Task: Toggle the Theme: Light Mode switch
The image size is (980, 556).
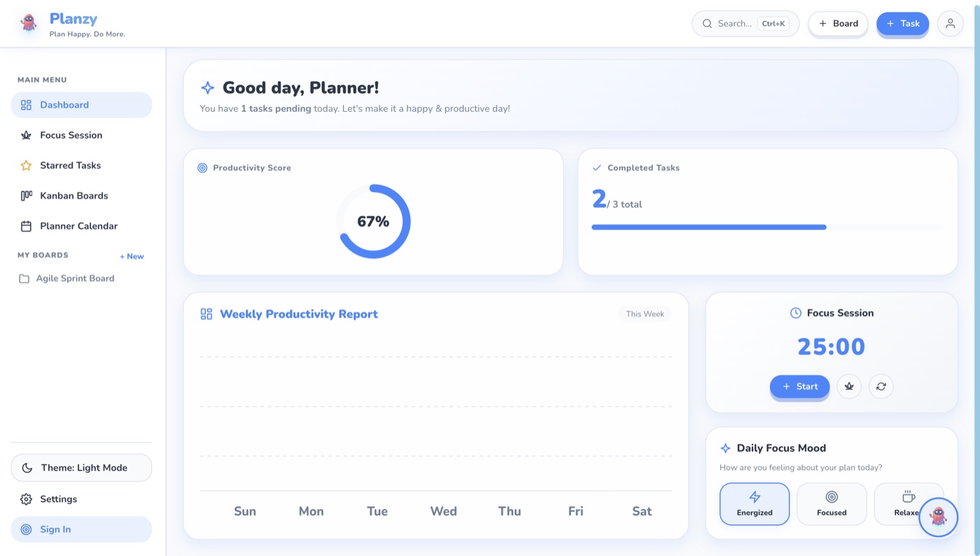Action: click(x=81, y=468)
